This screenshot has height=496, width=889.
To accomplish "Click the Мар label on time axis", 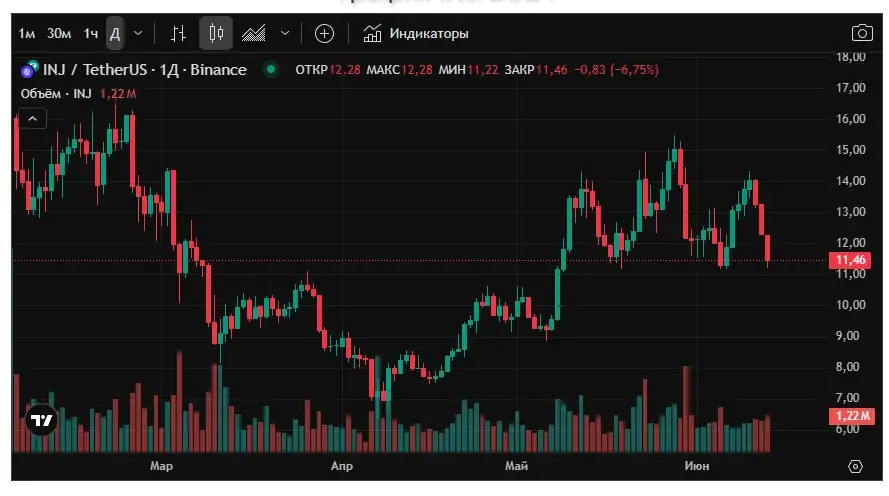I will (162, 466).
